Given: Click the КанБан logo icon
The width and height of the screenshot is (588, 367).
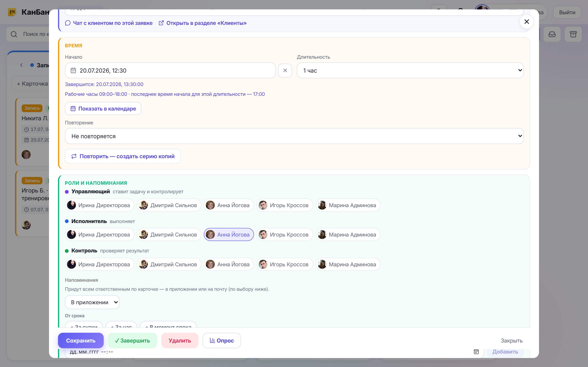Looking at the screenshot, I should tap(12, 12).
